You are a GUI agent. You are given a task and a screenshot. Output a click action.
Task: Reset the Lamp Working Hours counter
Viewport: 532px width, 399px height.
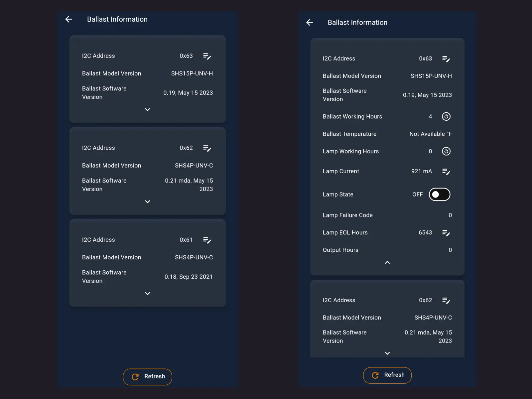point(446,151)
